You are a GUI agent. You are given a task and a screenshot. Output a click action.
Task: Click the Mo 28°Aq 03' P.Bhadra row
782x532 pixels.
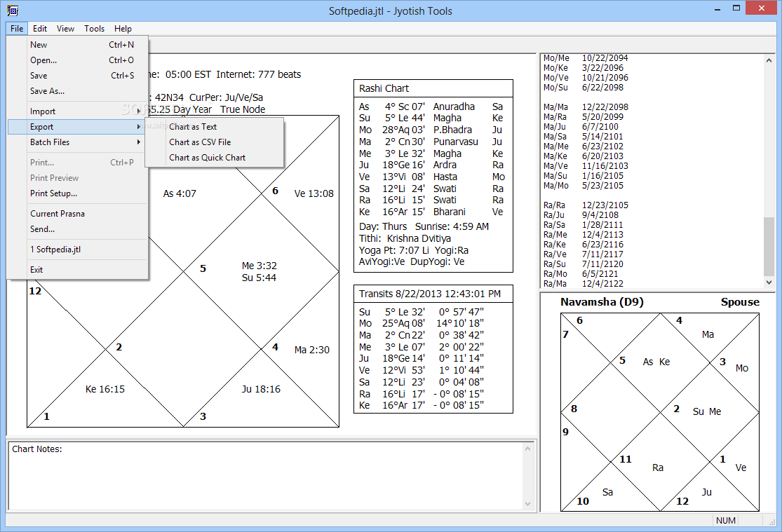[x=431, y=130]
